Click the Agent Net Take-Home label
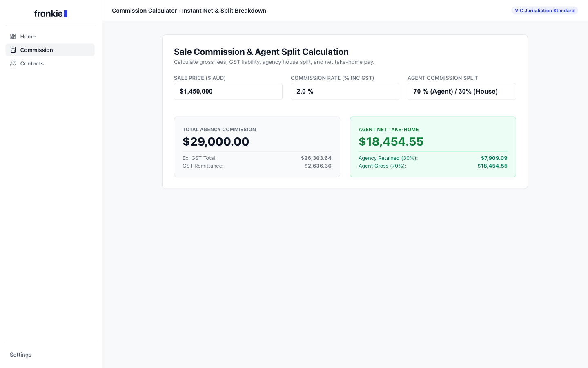Screen dimensions: 588x368 (389, 130)
